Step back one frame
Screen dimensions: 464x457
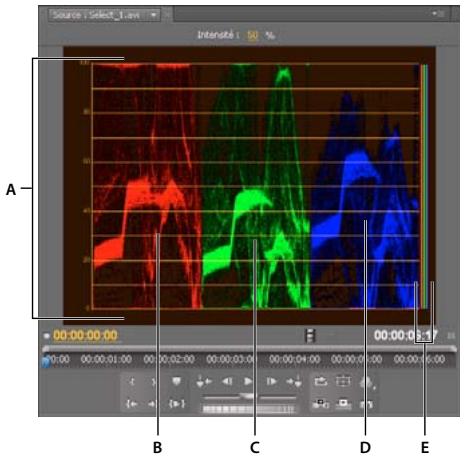point(227,381)
